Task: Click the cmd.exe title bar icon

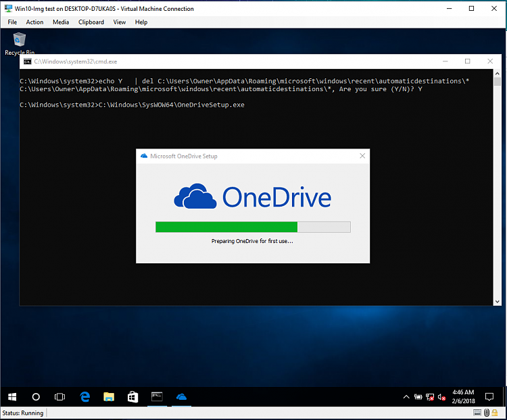Action: 28,61
